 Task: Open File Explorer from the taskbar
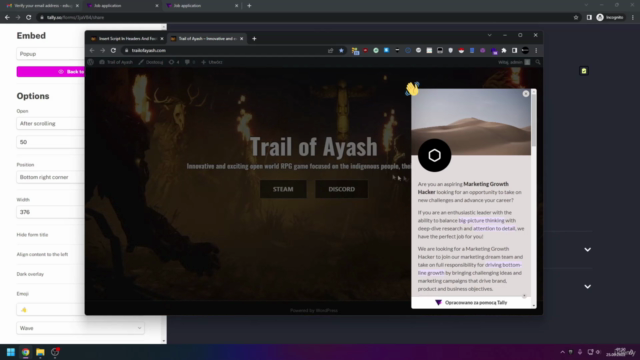40,352
